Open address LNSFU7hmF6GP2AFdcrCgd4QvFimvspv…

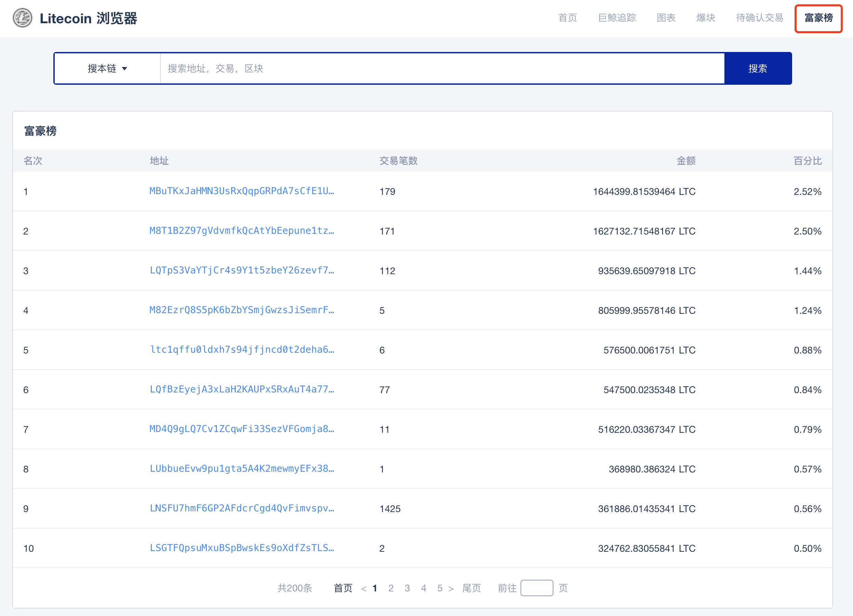tap(242, 508)
